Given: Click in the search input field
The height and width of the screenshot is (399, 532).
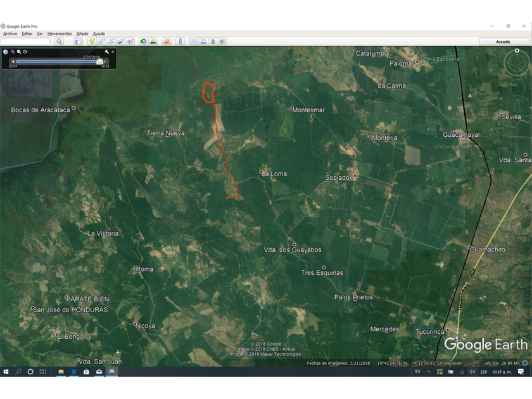Looking at the screenshot, I should pyautogui.click(x=25, y=41).
